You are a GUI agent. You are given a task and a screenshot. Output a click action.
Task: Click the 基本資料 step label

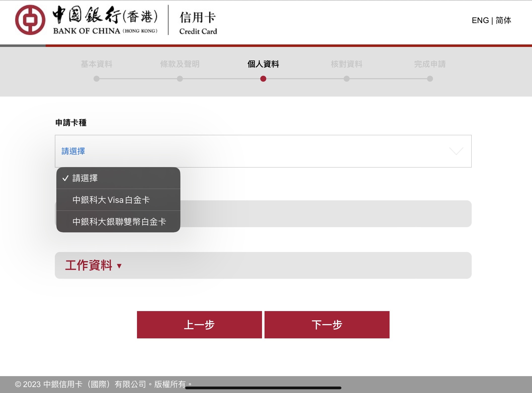click(97, 64)
